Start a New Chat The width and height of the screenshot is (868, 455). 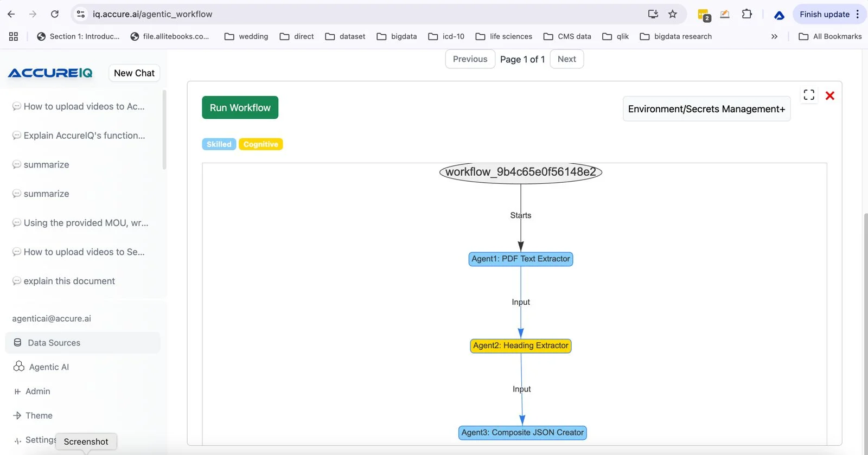tap(134, 73)
